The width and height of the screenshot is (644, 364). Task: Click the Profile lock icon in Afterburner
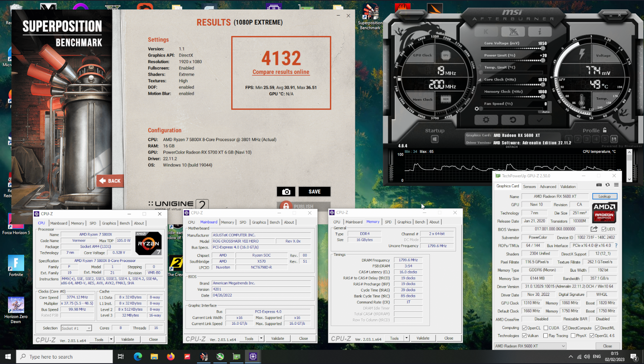[x=605, y=130]
